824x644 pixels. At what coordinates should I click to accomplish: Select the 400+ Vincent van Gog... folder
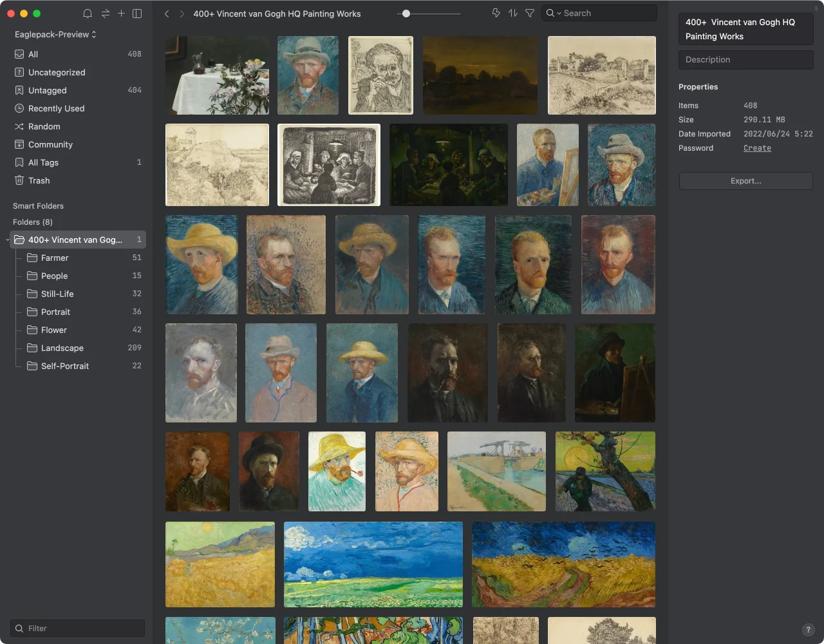(77, 240)
